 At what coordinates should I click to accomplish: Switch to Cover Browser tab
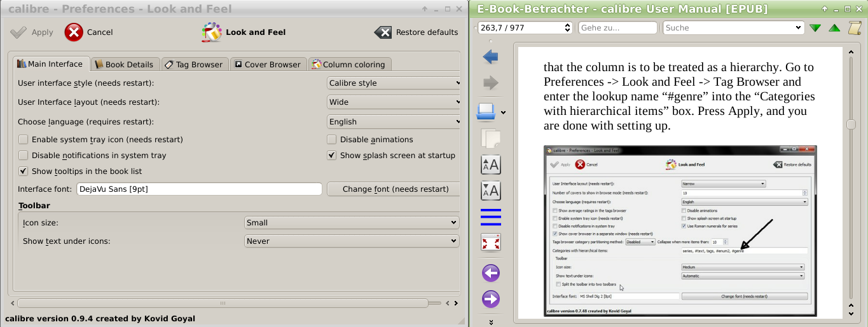click(x=268, y=64)
